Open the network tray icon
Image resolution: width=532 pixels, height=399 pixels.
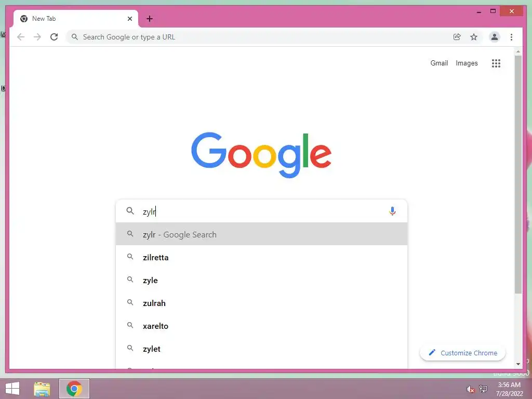[483, 389]
